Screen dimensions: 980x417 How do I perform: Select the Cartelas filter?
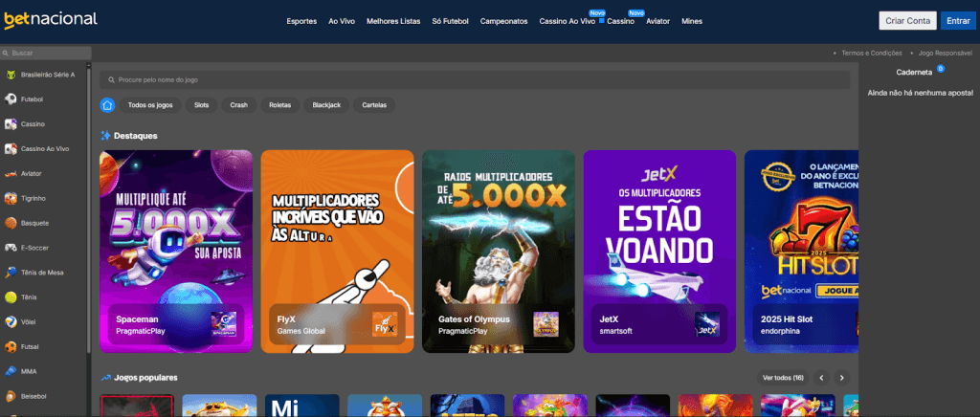374,105
